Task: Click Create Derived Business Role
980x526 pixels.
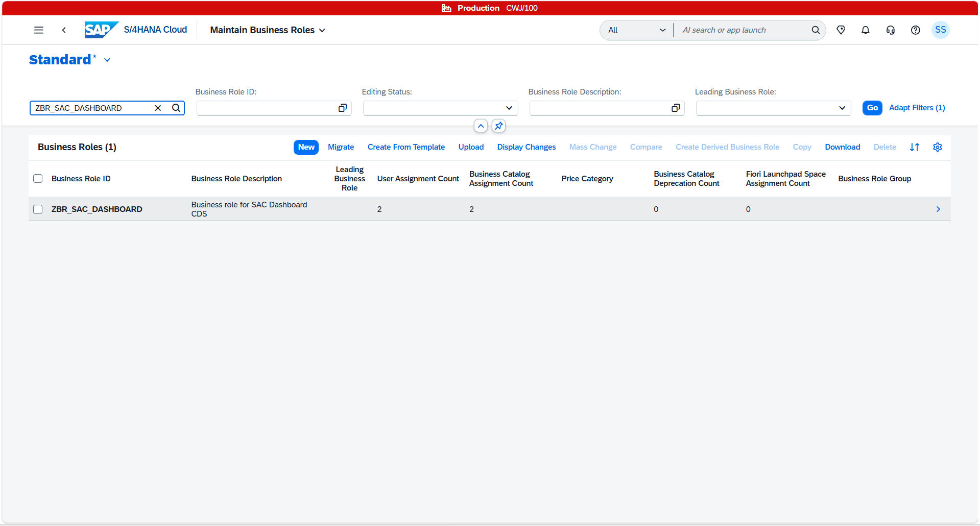Action: coord(728,147)
